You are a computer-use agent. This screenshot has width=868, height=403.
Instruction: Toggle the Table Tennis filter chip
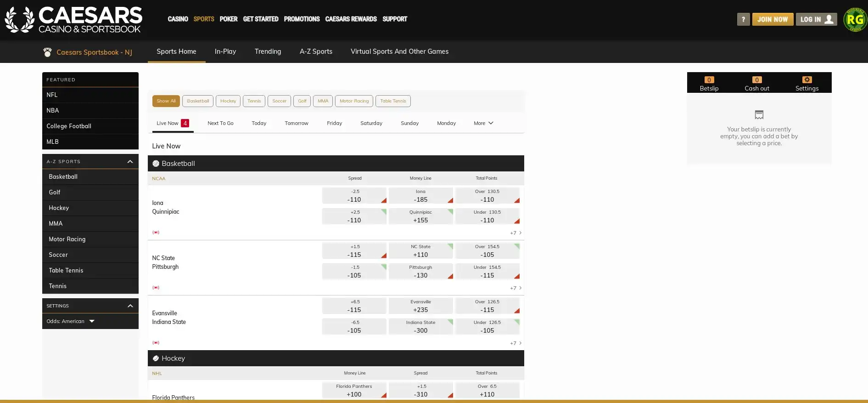tap(392, 101)
